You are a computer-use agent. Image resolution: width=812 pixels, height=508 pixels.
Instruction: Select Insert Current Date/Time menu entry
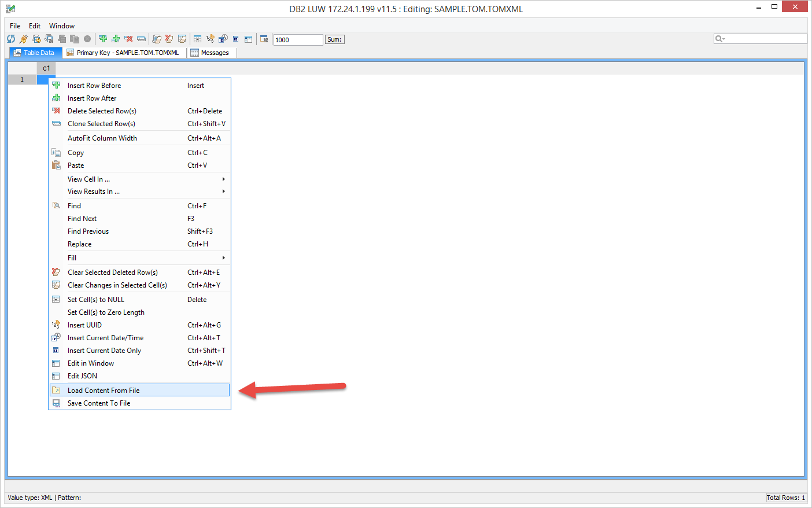(140, 338)
